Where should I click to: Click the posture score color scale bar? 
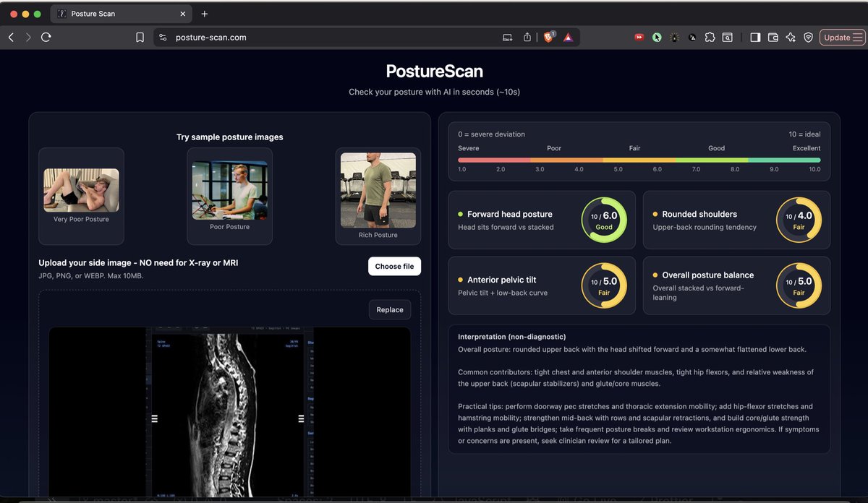pos(639,160)
